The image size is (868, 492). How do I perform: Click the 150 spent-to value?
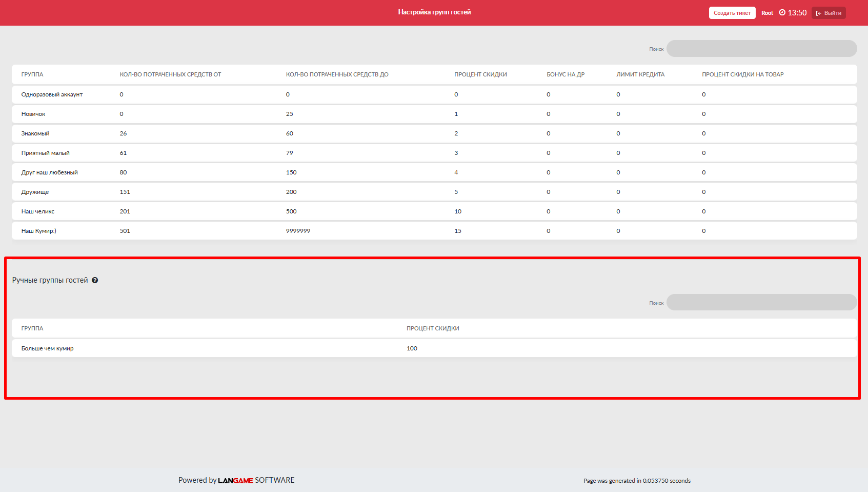(x=291, y=172)
